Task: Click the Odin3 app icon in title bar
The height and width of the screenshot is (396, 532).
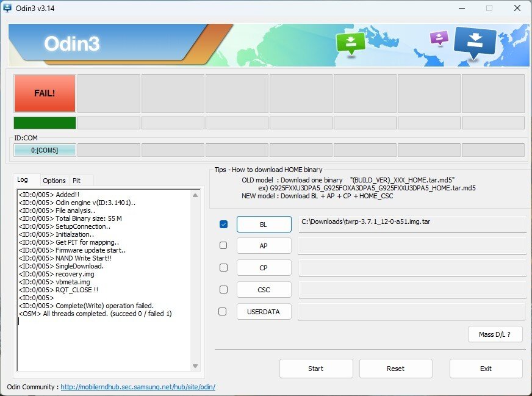Action: coord(7,8)
